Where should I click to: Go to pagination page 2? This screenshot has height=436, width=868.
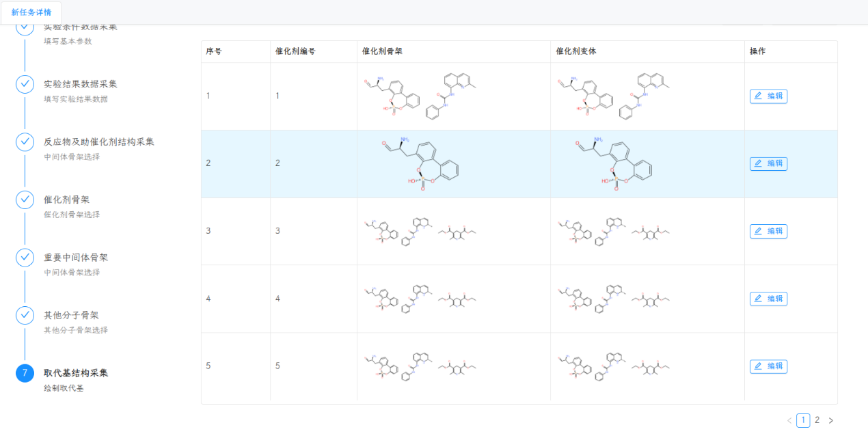817,420
